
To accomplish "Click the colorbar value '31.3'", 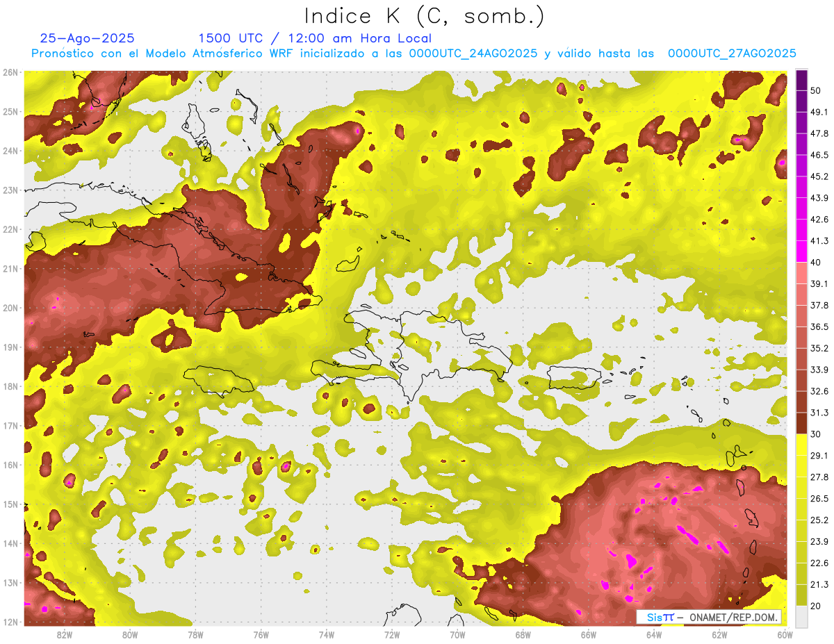I will click(819, 413).
